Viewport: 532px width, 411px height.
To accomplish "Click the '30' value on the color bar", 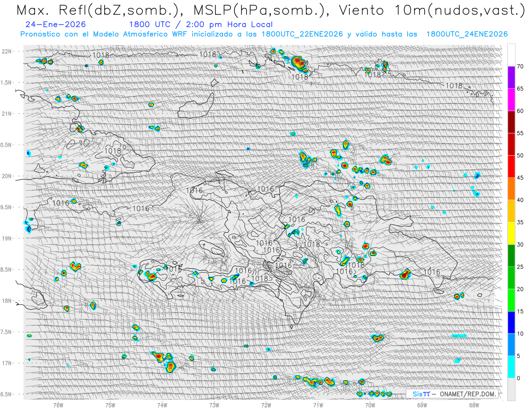I will click(x=520, y=244).
